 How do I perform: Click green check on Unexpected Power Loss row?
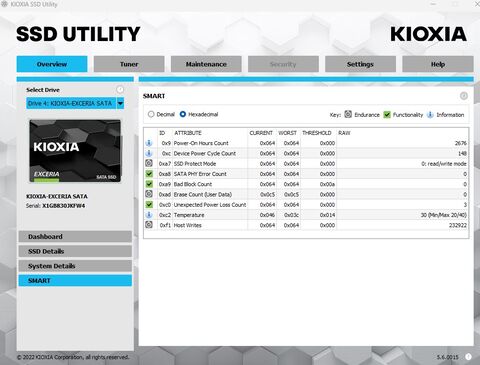[149, 204]
